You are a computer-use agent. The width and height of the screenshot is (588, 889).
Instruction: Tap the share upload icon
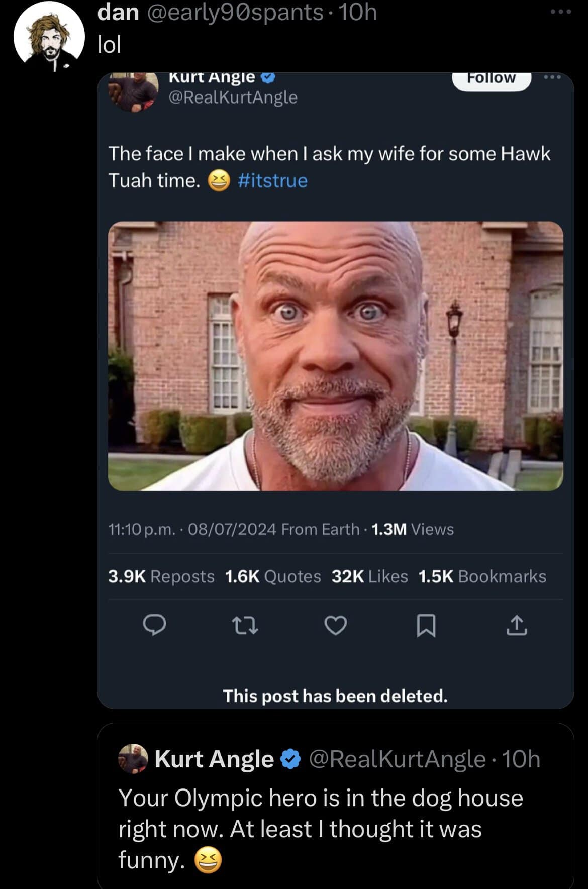[x=517, y=625]
